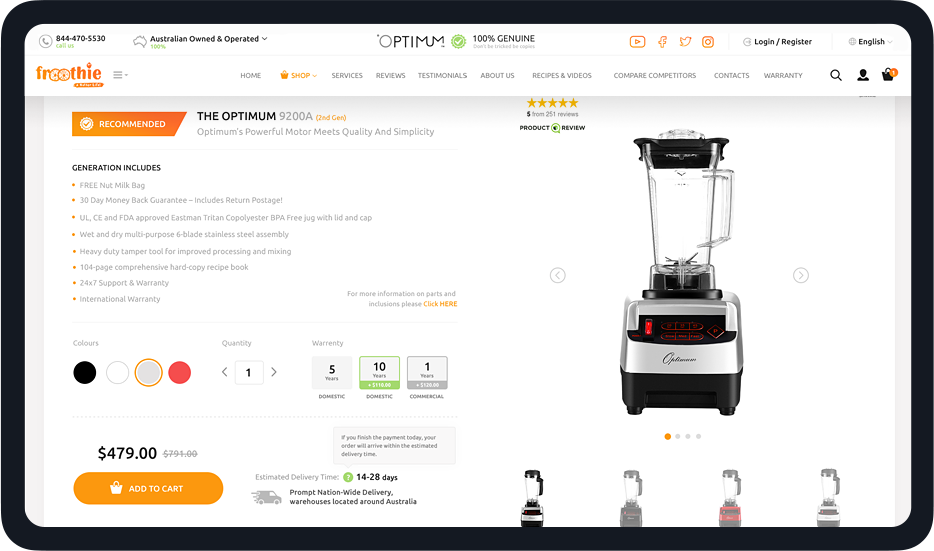Image resolution: width=934 pixels, height=551 pixels.
Task: Select the 5 Years Domestic warranty
Action: click(x=332, y=373)
